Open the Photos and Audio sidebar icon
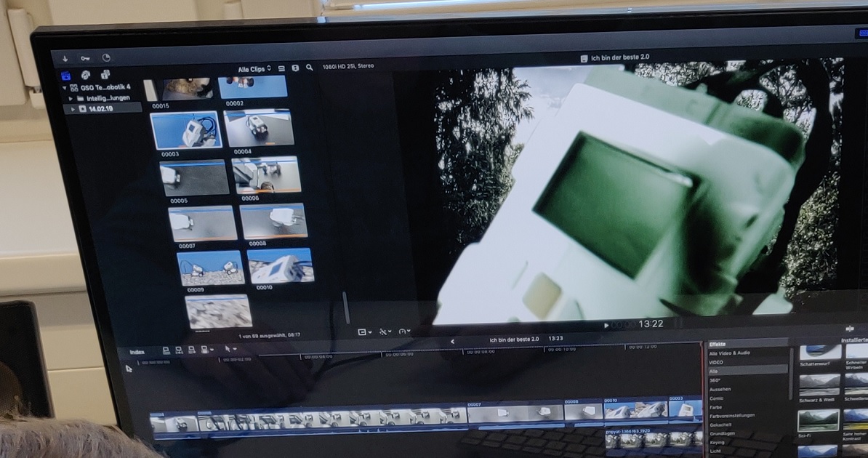 click(x=86, y=75)
